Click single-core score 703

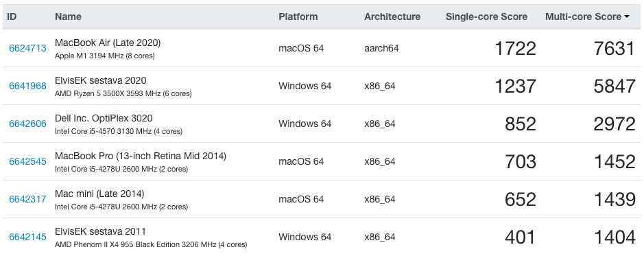pos(521,162)
